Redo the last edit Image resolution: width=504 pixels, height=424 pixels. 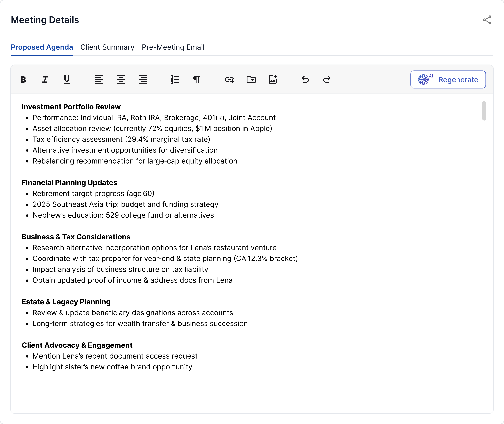327,80
